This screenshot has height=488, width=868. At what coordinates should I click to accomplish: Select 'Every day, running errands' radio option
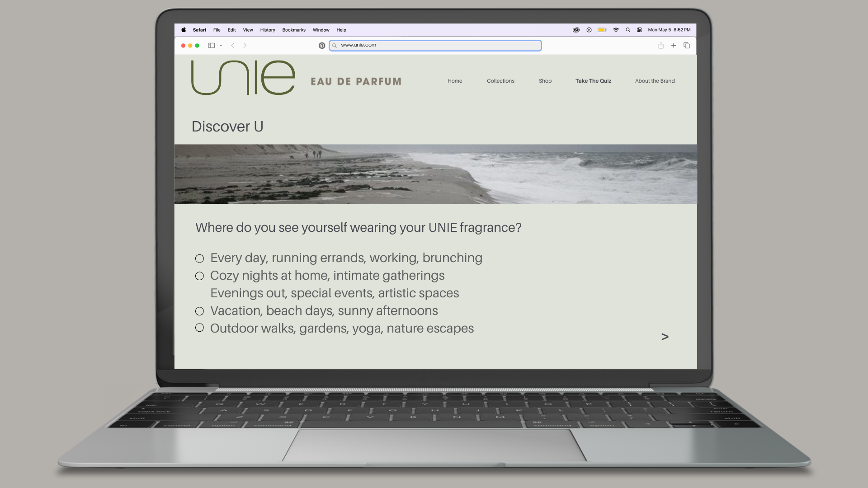pos(199,258)
